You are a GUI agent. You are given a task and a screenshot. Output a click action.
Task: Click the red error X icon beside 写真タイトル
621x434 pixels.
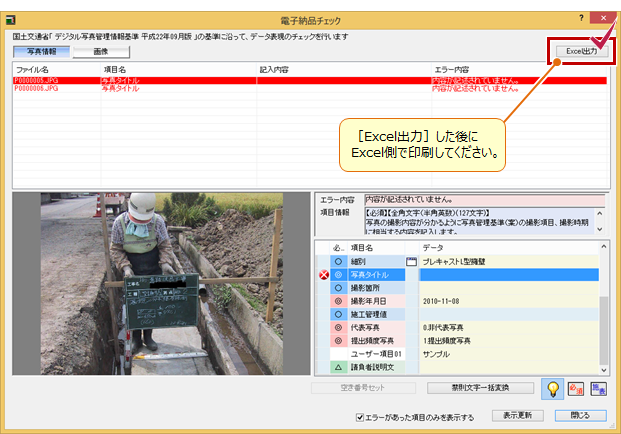[324, 274]
